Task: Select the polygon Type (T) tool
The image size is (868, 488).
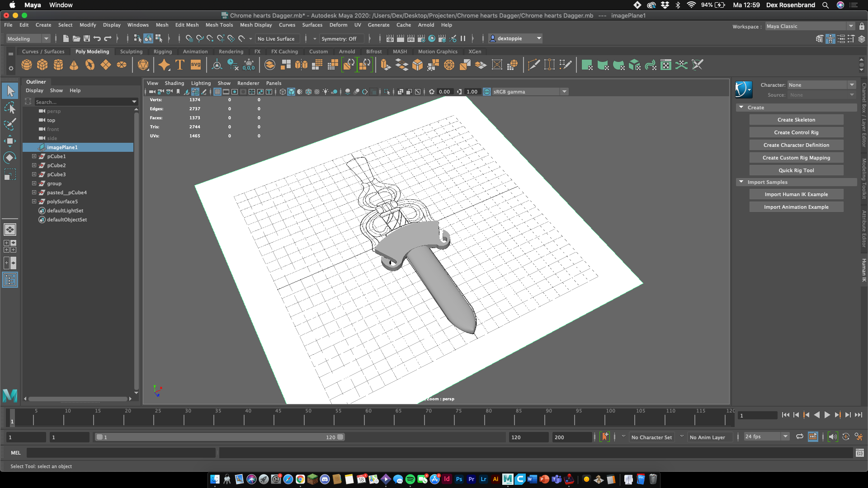Action: [180, 65]
